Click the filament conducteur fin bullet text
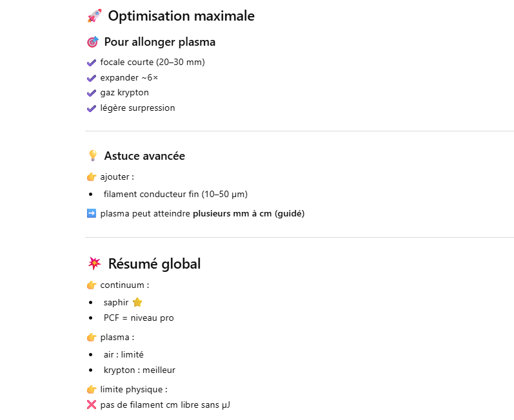Viewport: 514px width, 420px height. [175, 194]
